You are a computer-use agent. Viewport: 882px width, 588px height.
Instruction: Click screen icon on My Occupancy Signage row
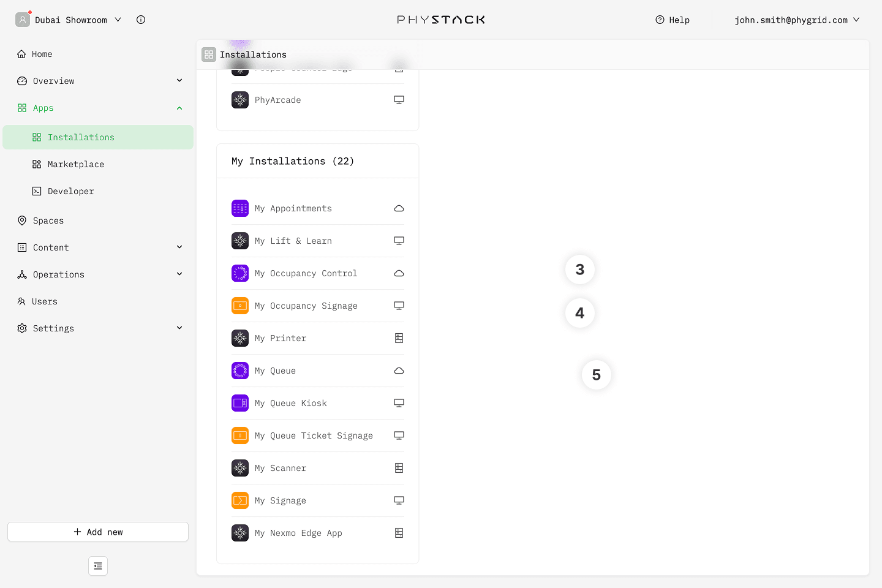pos(399,306)
